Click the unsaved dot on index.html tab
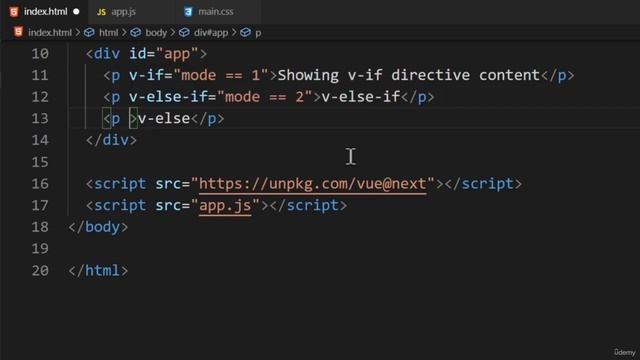640x360 pixels. pos(76,12)
